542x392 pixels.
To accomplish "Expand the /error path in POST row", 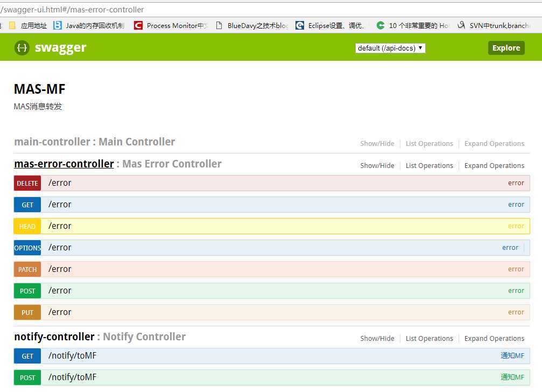I will (x=60, y=290).
